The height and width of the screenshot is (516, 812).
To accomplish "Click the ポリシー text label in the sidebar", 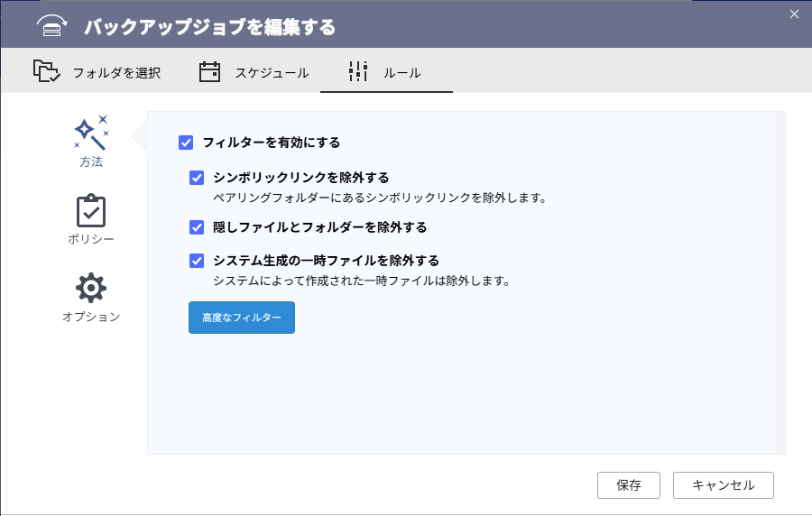I will pyautogui.click(x=90, y=239).
